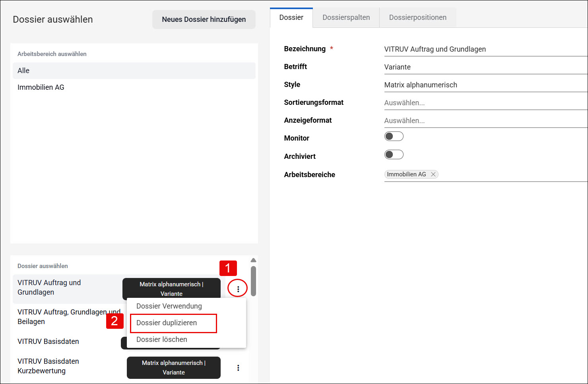Click the scrollbar up arrow in dossier list
This screenshot has width=588, height=384.
(253, 261)
